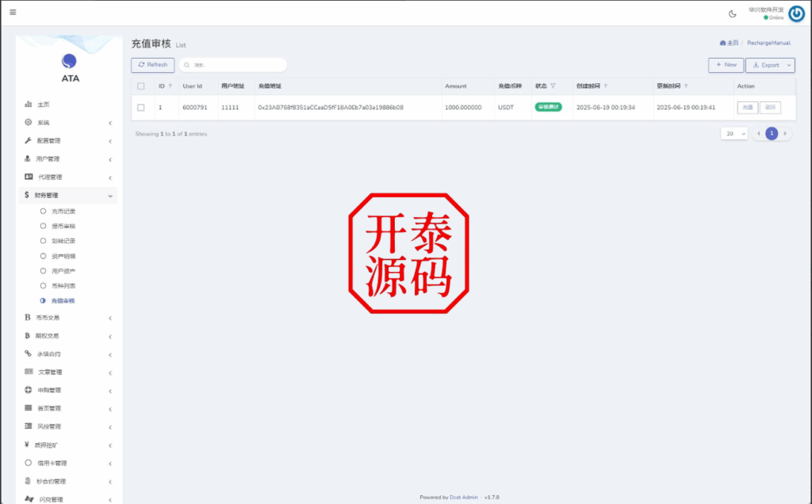The height and width of the screenshot is (504, 812).
Task: Go to previous page arrow in pagination
Action: (759, 133)
